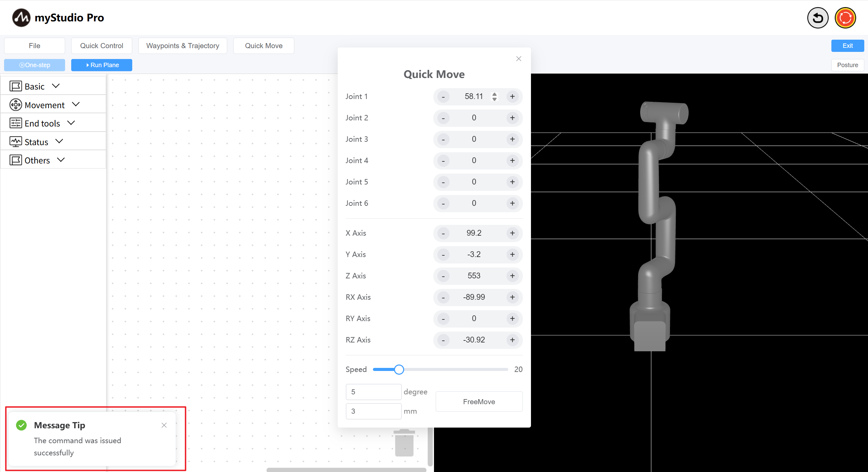Click the End tools category icon
Viewport: 868px width, 472px height.
pyautogui.click(x=16, y=123)
